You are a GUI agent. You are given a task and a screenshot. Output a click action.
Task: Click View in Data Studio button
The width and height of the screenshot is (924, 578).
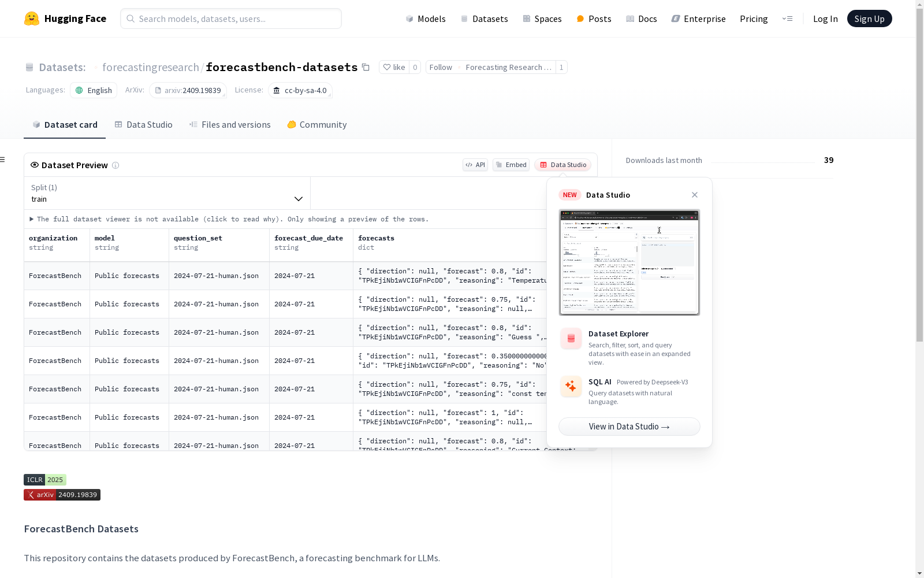[629, 427]
